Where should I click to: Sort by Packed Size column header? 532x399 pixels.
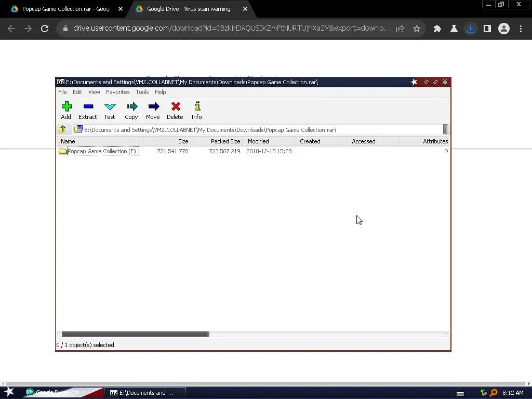pyautogui.click(x=217, y=141)
